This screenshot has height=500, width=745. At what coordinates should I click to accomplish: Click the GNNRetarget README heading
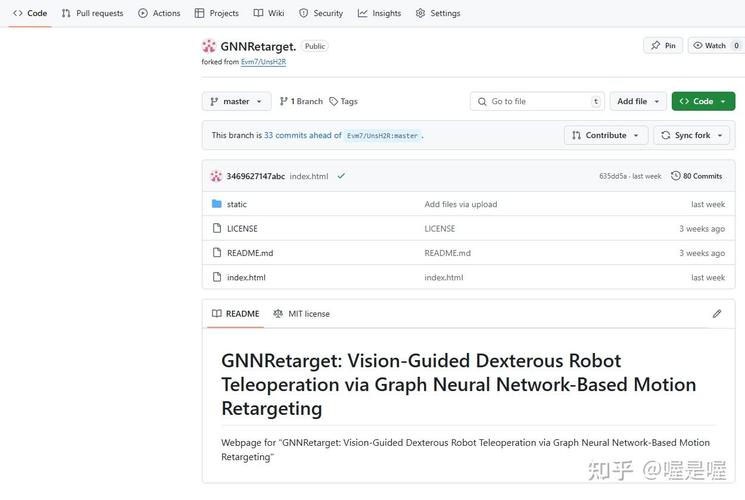pos(458,385)
